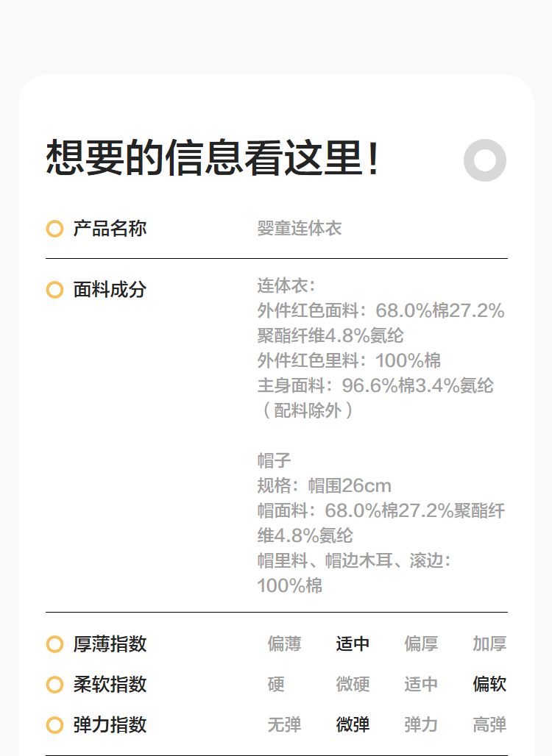
Task: Choose 加厚 thickness level
Action: point(489,644)
